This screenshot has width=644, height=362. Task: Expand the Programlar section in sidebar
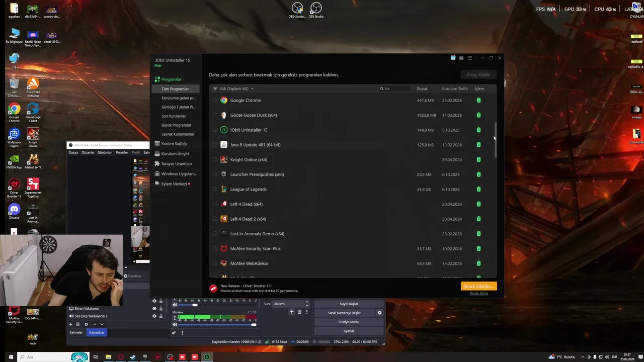168,79
